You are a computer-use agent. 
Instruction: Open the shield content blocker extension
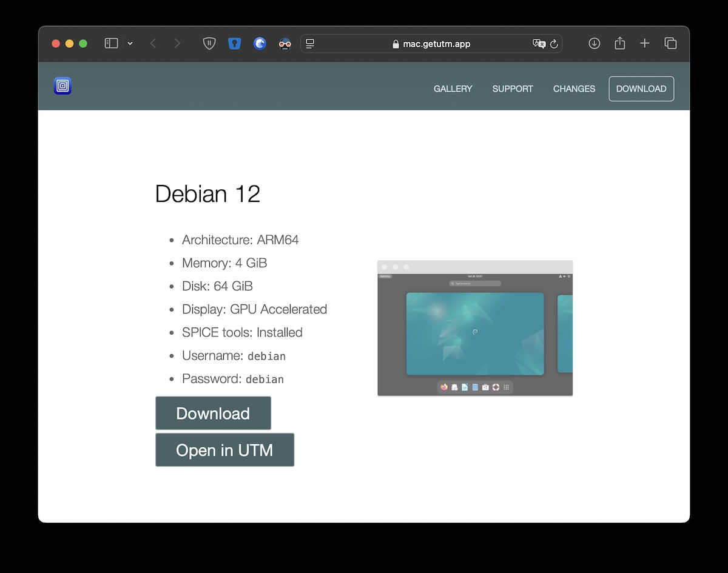[209, 44]
